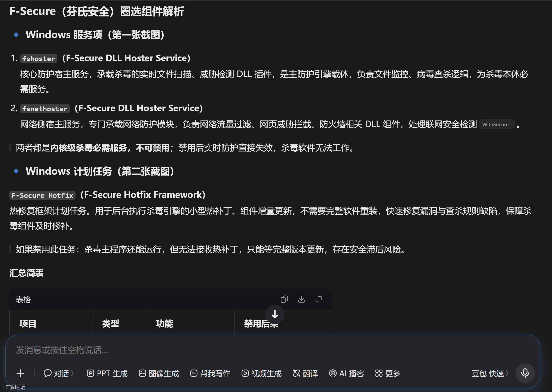Viewport: 552px width, 392px height.
Task: Select the 图像生成 tool
Action: [159, 373]
